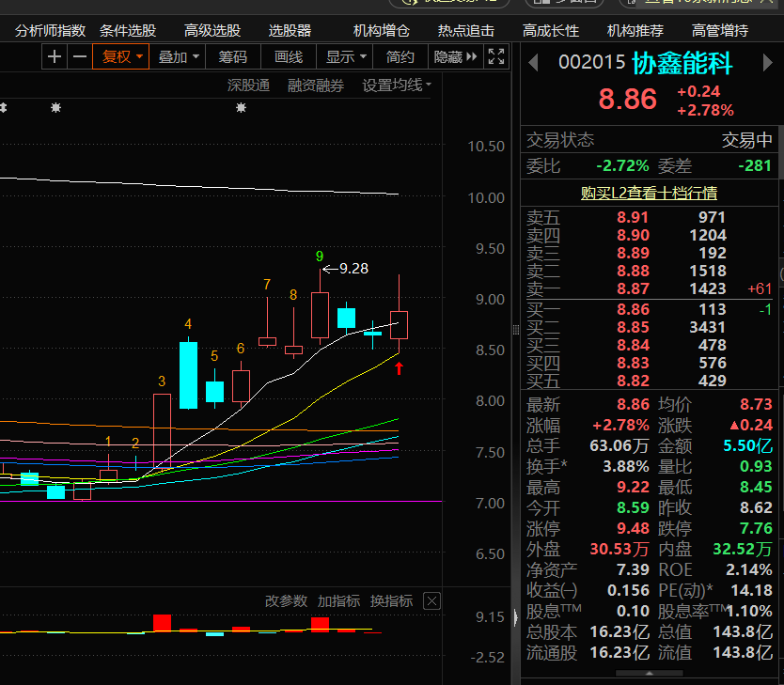The width and height of the screenshot is (784, 685).
Task: Click the panel divider grip handle
Action: [515, 329]
